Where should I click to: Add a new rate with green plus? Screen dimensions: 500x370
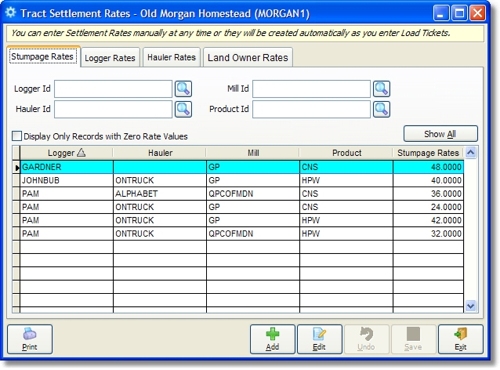pos(272,339)
